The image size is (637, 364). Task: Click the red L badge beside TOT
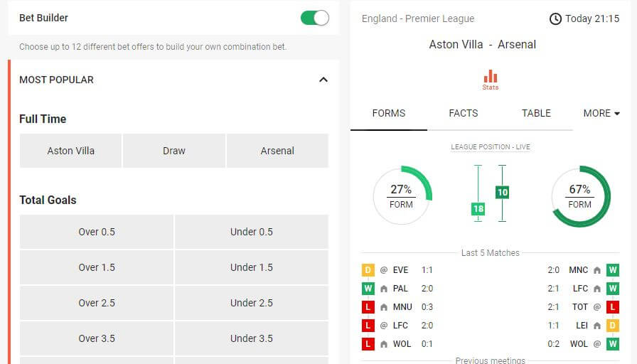coord(613,306)
